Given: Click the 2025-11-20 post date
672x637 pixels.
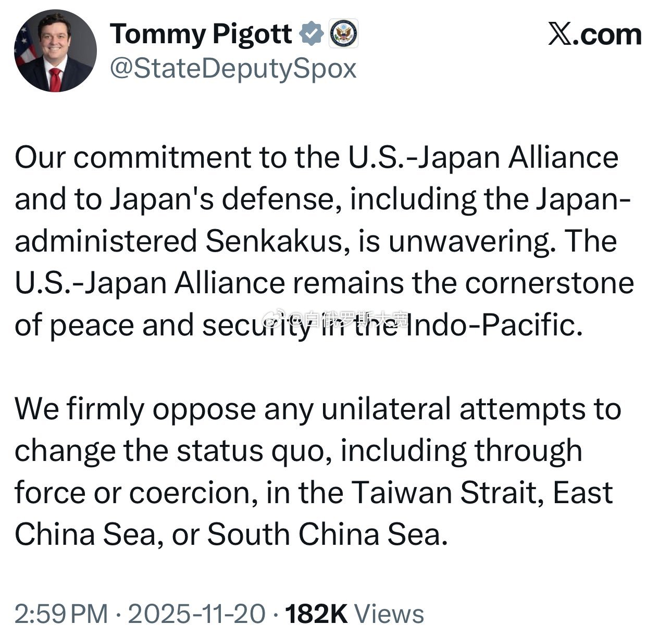Looking at the screenshot, I should [197, 614].
